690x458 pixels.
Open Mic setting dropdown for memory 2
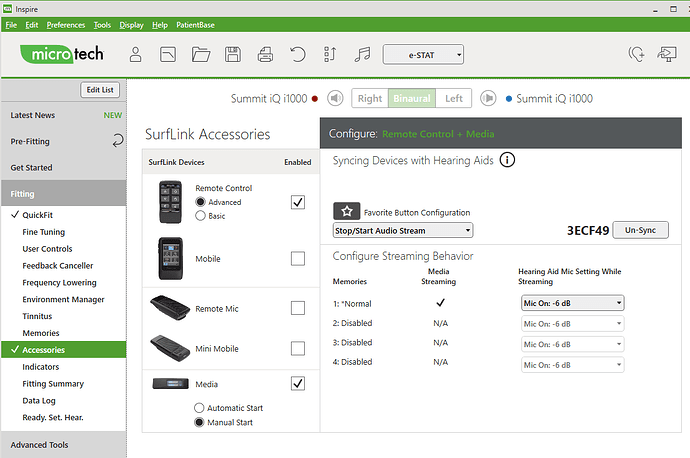point(573,324)
